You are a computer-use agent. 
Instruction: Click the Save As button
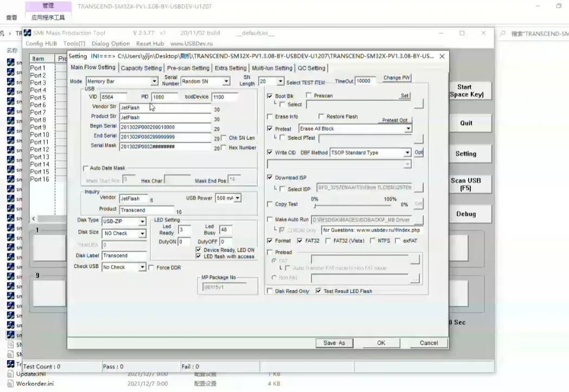(x=334, y=343)
